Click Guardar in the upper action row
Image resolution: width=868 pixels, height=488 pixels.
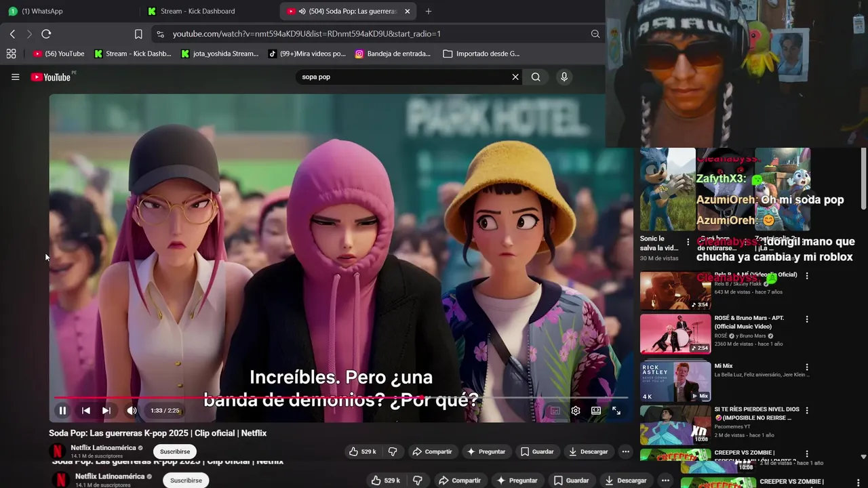click(x=537, y=451)
